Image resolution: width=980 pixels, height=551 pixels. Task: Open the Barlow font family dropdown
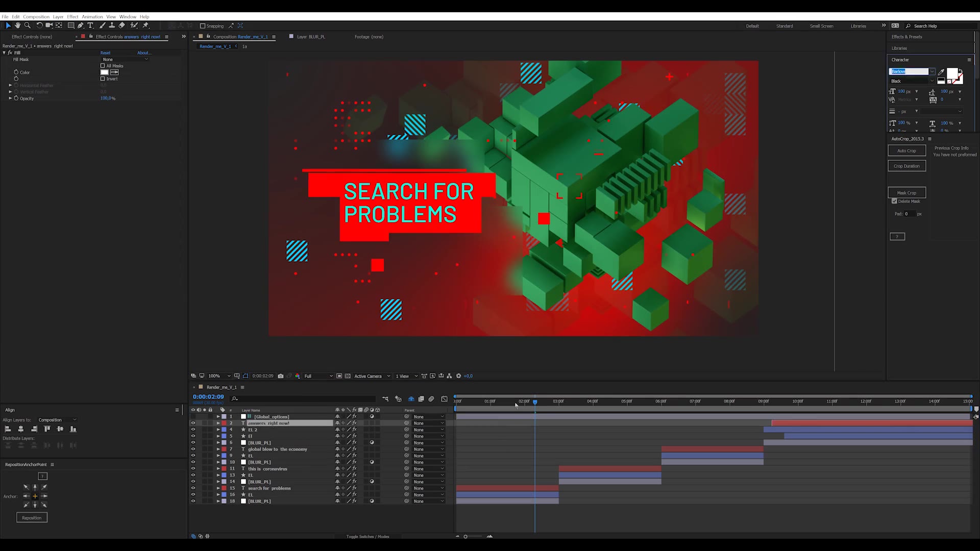932,72
